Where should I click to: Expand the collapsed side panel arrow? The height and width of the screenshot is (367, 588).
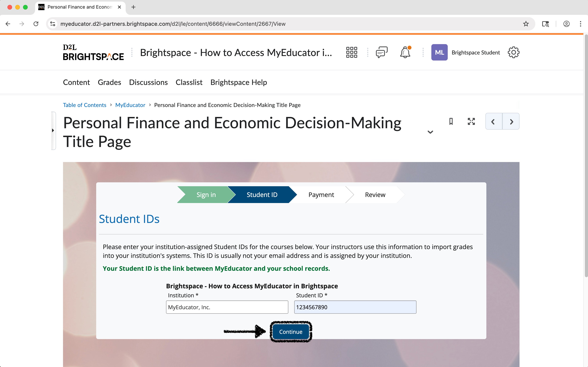point(53,131)
